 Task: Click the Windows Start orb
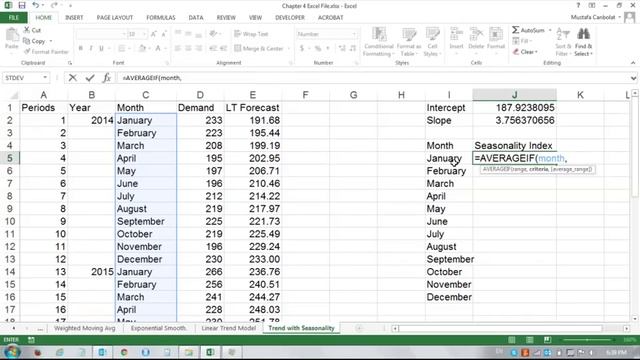point(11,352)
